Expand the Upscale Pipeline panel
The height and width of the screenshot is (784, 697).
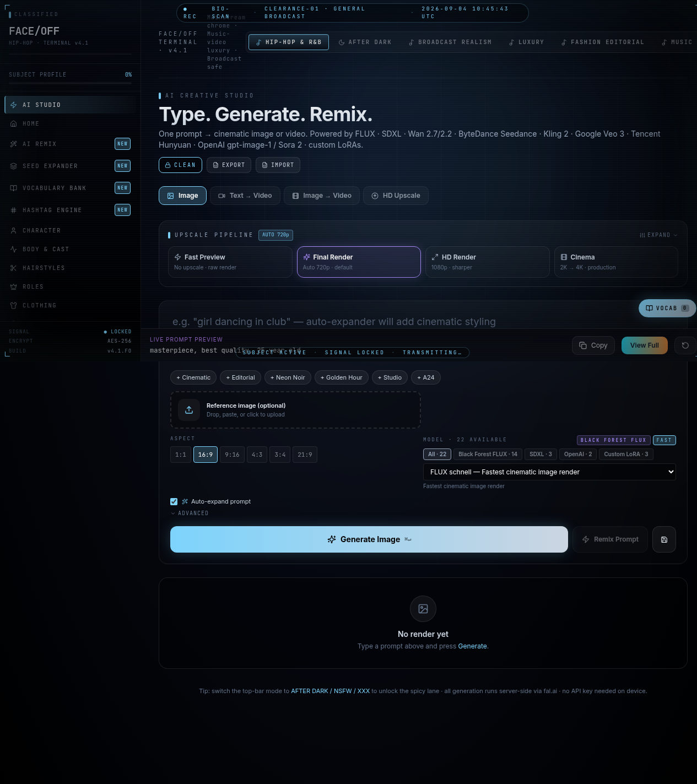658,235
